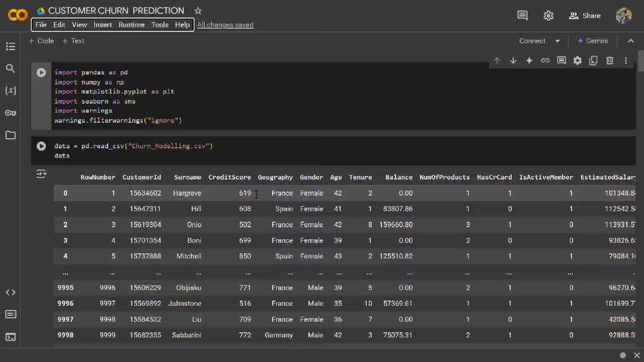Viewport: 644px width, 362px height.
Task: Click the Balance value 159660.80
Action: (x=396, y=225)
